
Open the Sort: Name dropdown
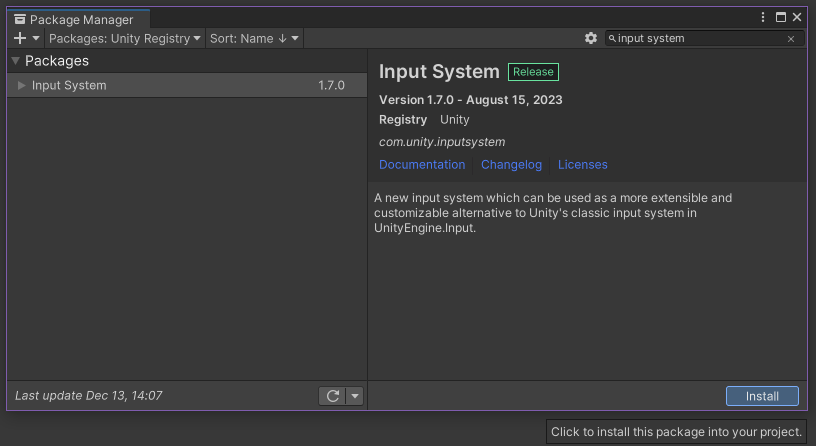pyautogui.click(x=254, y=38)
